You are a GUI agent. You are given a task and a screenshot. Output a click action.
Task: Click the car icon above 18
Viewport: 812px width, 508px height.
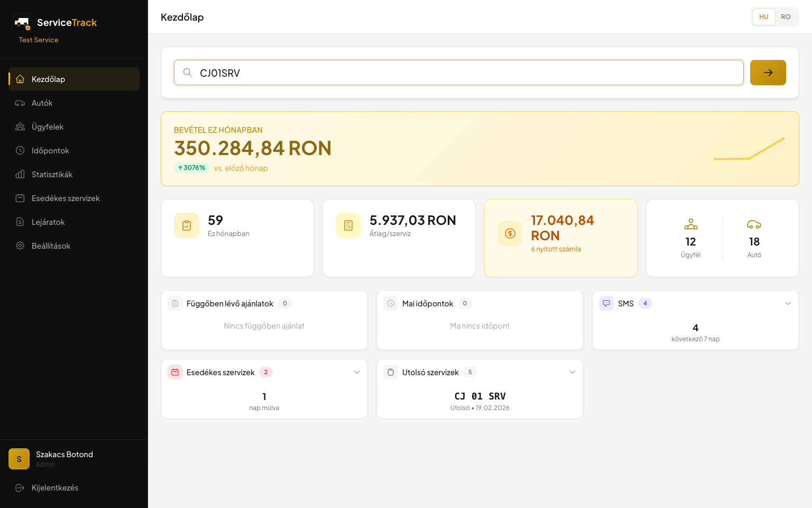[x=754, y=224]
